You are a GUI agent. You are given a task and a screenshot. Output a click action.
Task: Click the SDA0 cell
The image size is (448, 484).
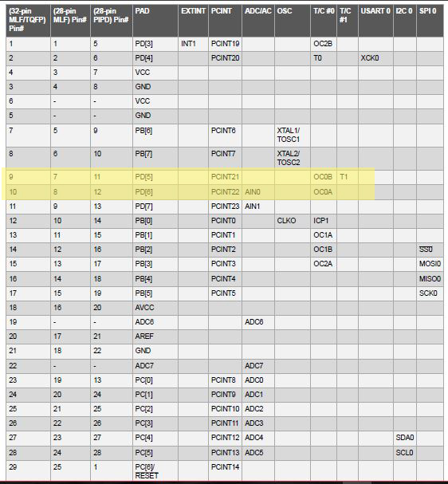(x=404, y=438)
